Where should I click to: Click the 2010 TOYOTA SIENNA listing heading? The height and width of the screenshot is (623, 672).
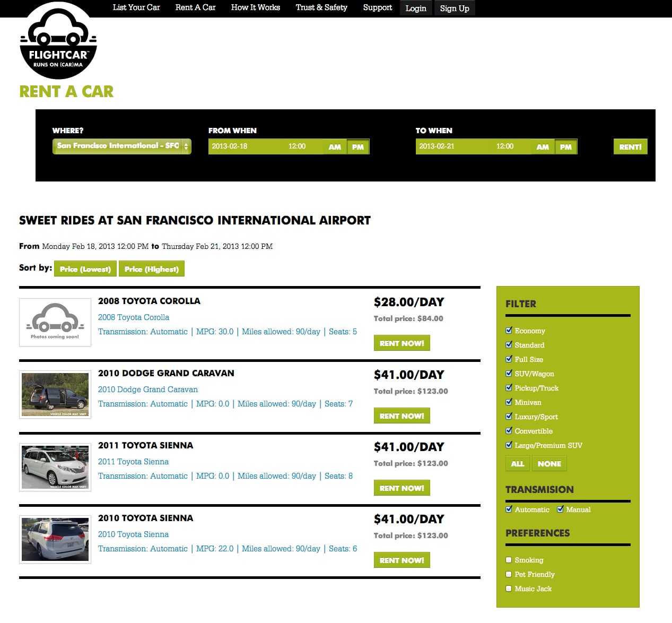point(146,518)
